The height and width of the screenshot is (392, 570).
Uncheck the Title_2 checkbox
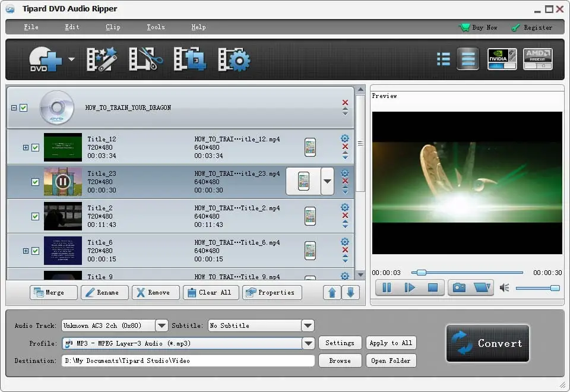point(35,216)
